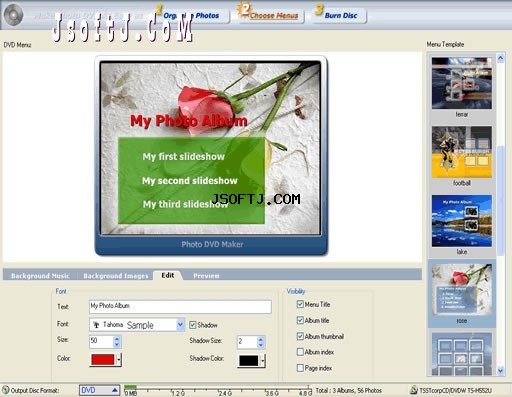Click the Shadow Size field showing 2

tap(247, 342)
